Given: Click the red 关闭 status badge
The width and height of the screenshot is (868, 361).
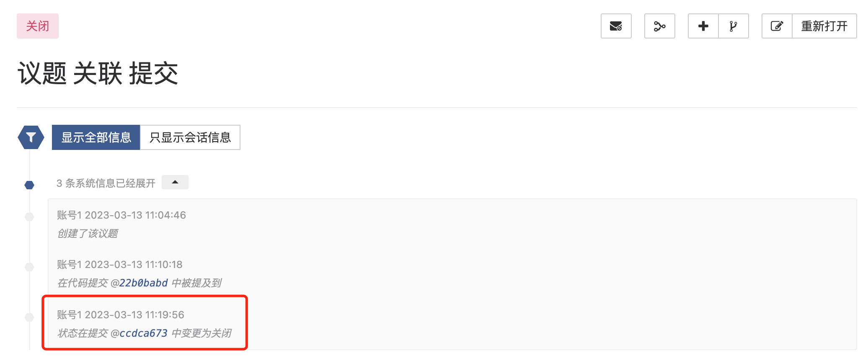Looking at the screenshot, I should (x=37, y=26).
